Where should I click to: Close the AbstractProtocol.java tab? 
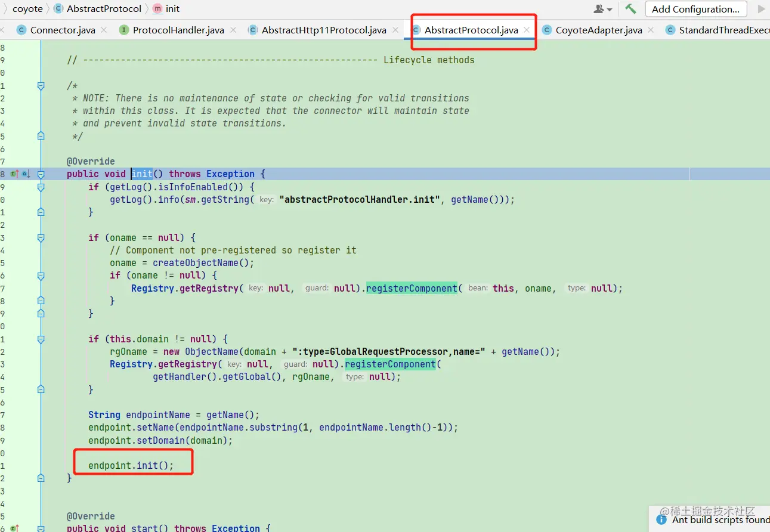click(x=527, y=30)
